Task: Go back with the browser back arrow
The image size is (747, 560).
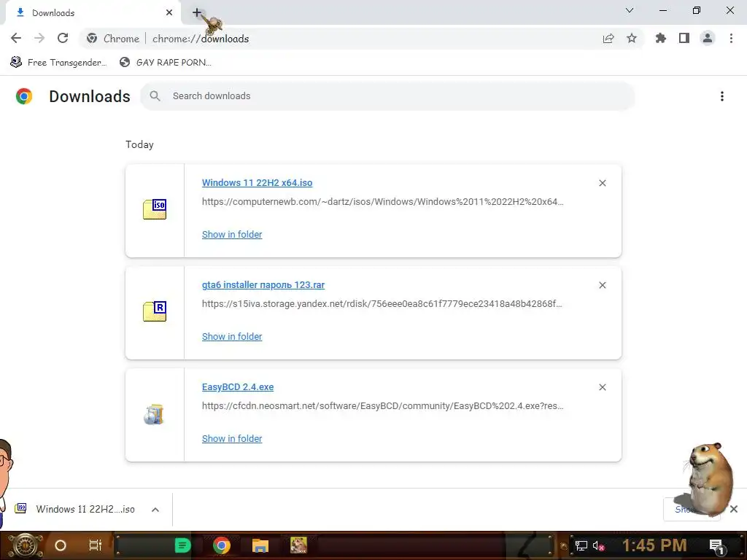Action: (16, 38)
